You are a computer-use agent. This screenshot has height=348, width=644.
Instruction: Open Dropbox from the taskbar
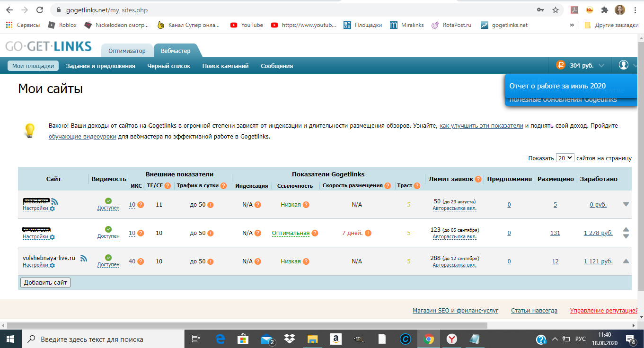[x=290, y=339]
